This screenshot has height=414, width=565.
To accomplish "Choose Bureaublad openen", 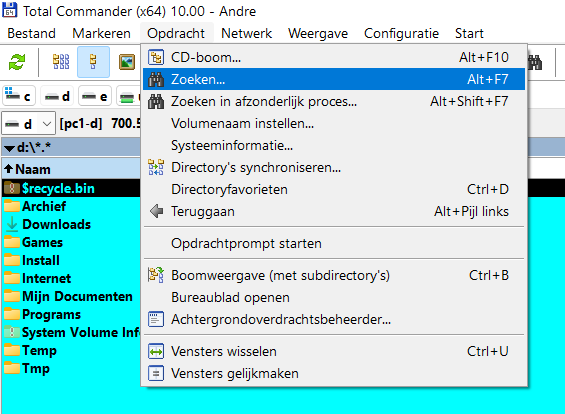I will click(334, 298).
